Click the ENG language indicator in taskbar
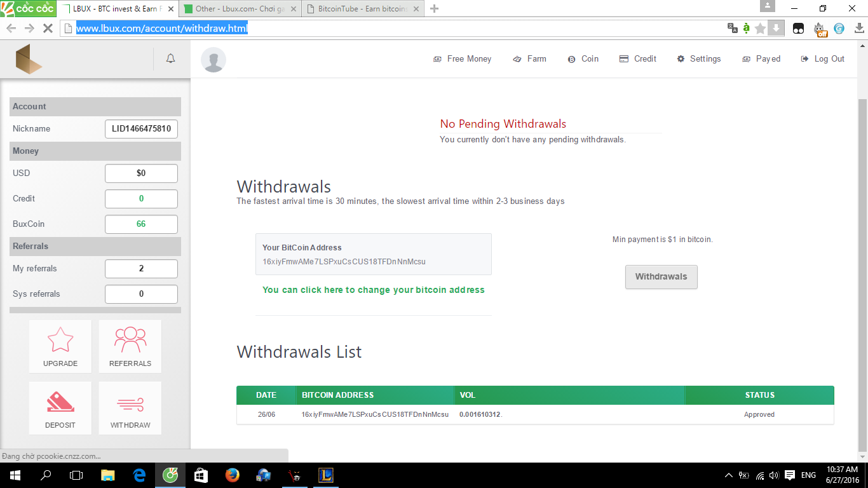868x488 pixels. point(808,475)
